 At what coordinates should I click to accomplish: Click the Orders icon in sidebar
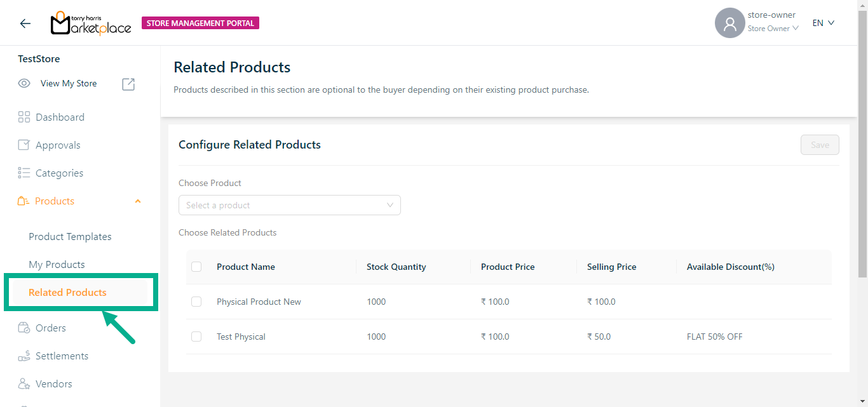24,328
